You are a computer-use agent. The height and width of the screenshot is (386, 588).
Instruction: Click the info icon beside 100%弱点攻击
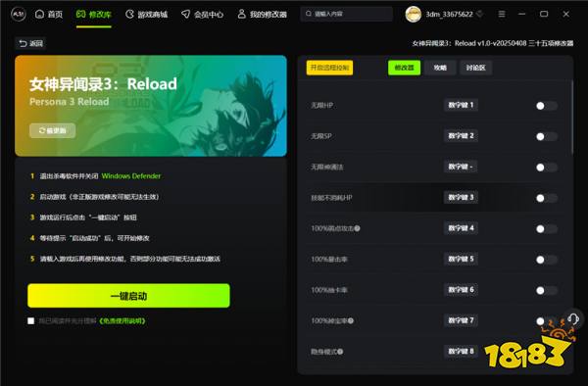(357, 228)
